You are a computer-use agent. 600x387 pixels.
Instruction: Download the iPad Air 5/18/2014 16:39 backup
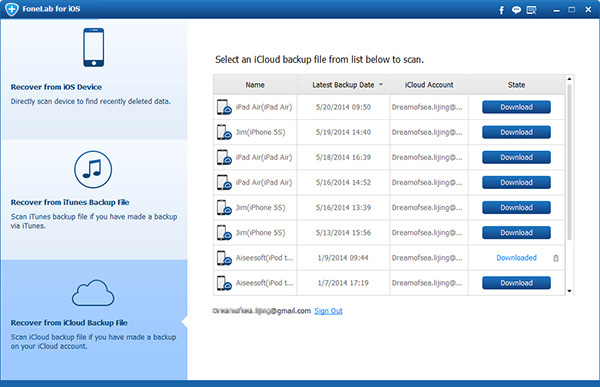[516, 157]
